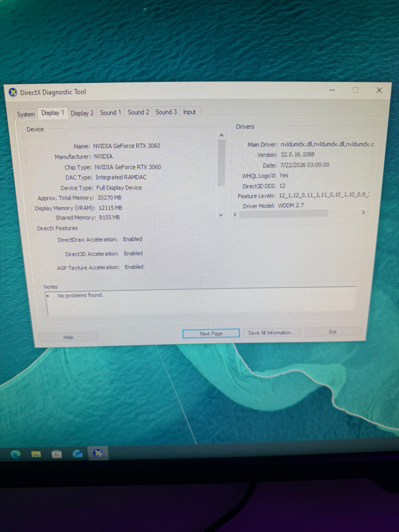Click DirectDraw Acceleration 'Enabled' value
Image resolution: width=399 pixels, height=532 pixels.
click(132, 239)
